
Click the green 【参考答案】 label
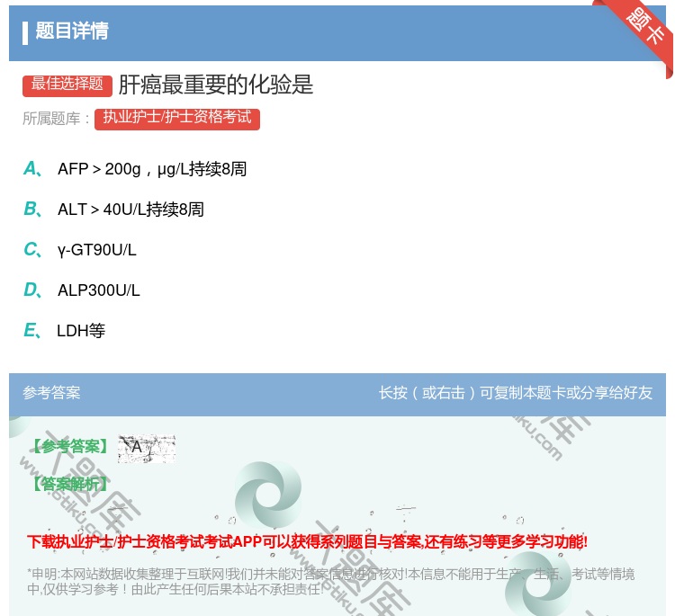coord(70,447)
